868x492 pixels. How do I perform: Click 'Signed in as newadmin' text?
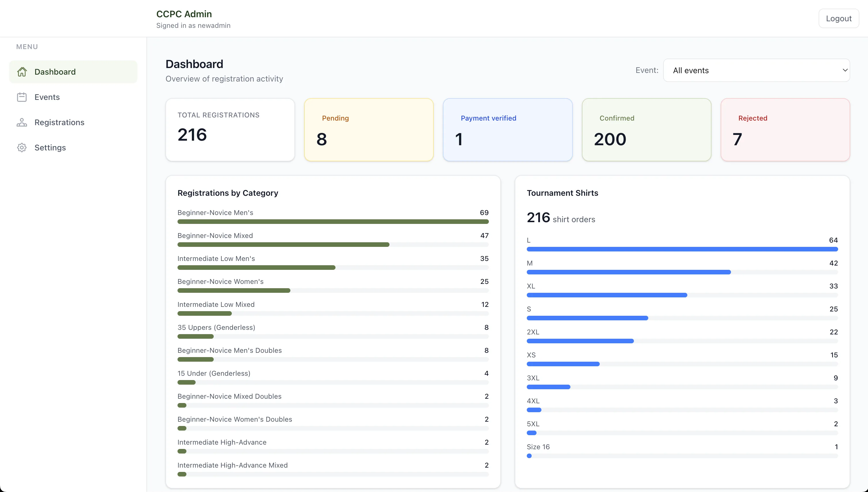[x=193, y=26]
